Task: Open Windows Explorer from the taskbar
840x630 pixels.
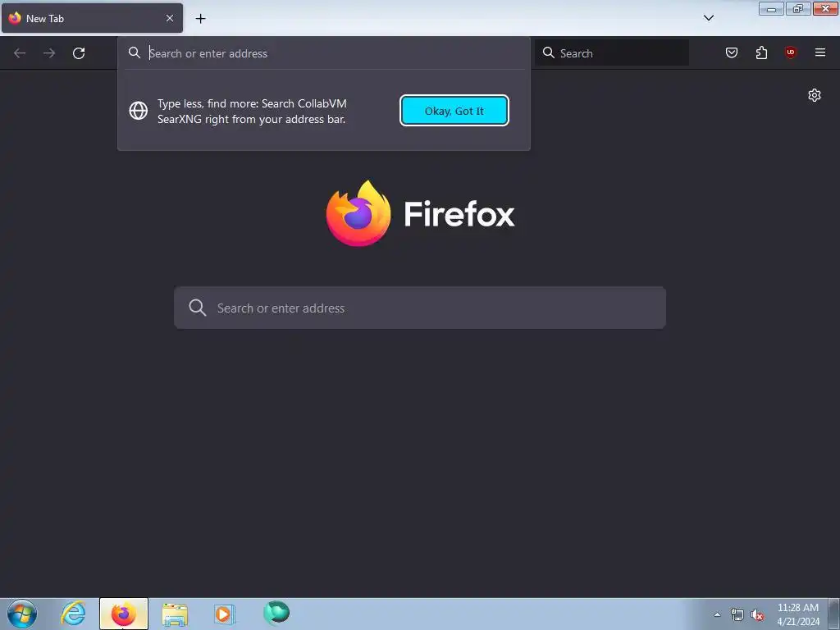Action: point(175,614)
